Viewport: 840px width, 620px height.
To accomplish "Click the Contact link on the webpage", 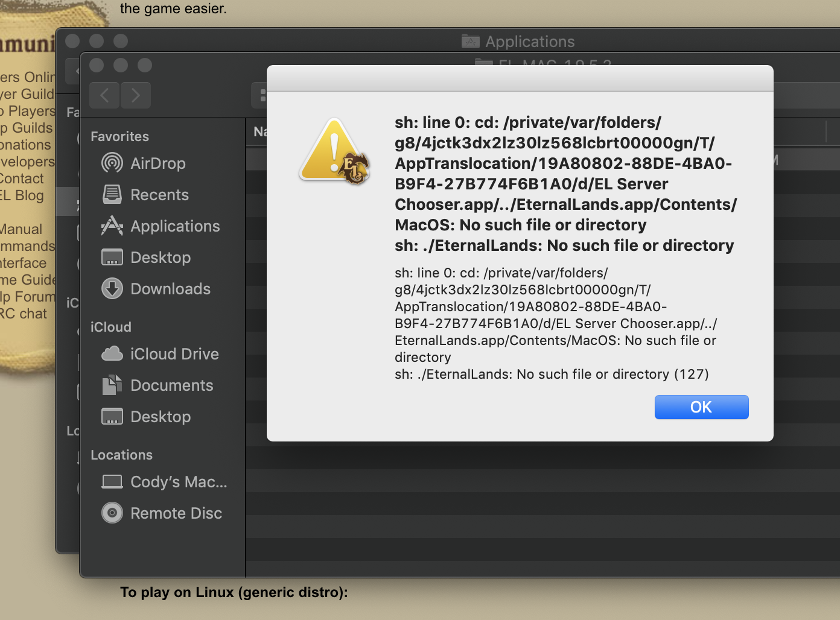I will click(x=22, y=179).
